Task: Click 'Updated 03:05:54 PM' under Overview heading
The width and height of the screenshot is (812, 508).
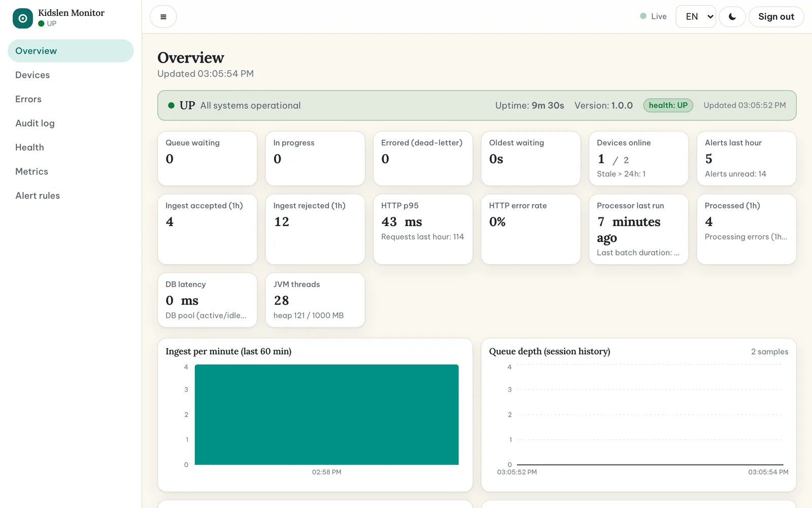Action: click(206, 74)
